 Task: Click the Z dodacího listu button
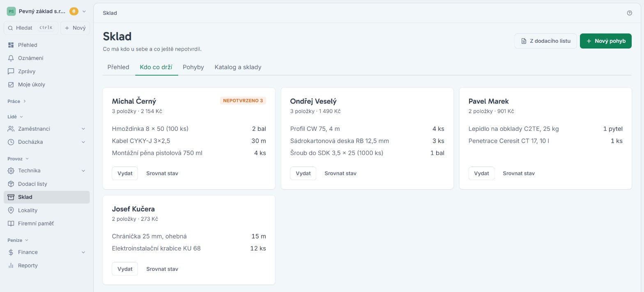pyautogui.click(x=546, y=41)
